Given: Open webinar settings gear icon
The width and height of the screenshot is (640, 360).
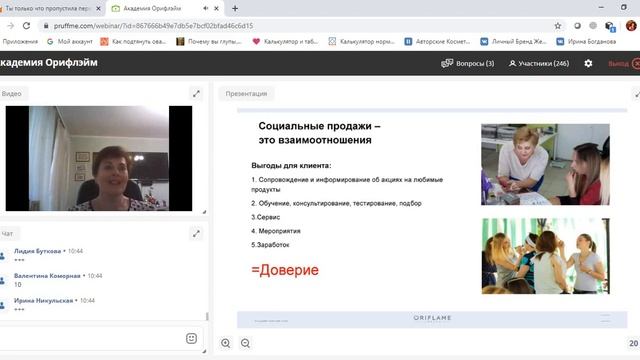Looking at the screenshot, I should (588, 63).
